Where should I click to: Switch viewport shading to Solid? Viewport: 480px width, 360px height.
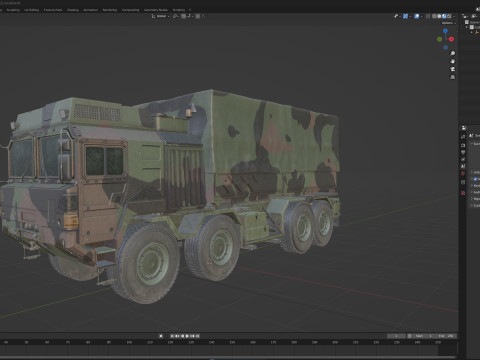coord(439,16)
